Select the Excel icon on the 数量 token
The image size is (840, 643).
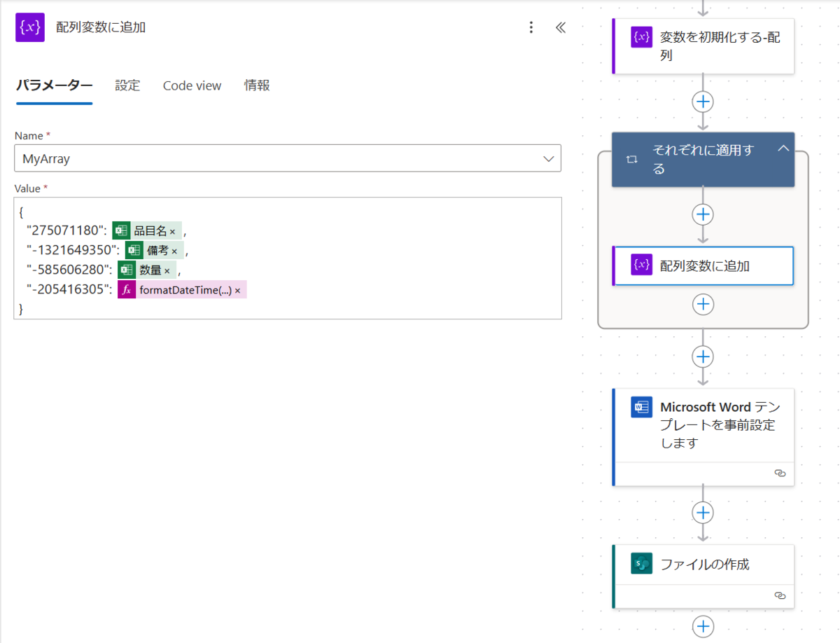[127, 270]
